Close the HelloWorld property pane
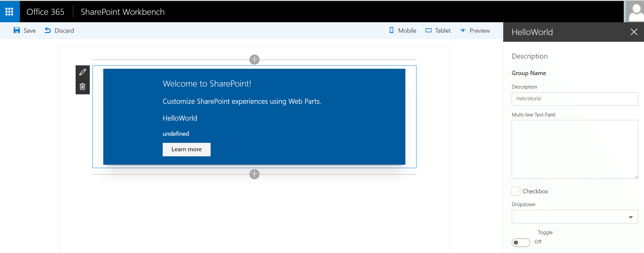Screen dimensions: 644x253 point(634,32)
